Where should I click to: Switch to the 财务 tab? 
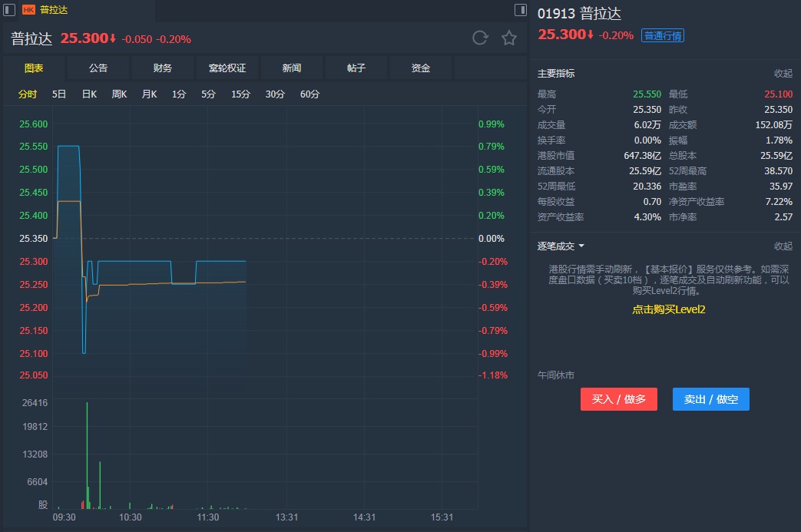[x=163, y=68]
